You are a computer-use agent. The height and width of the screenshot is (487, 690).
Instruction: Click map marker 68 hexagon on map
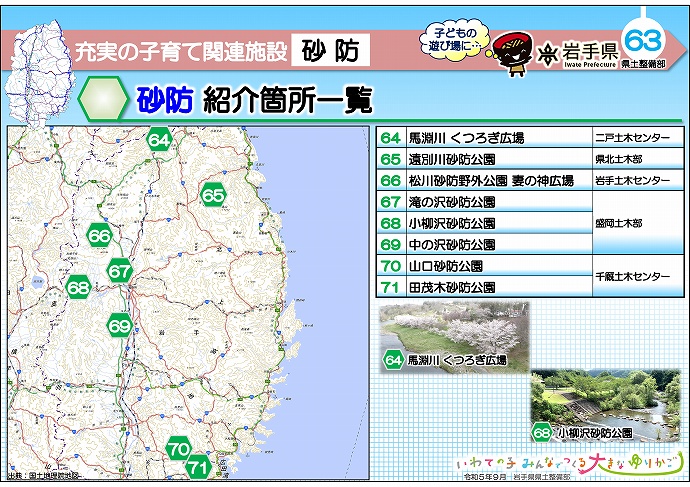[x=79, y=287]
